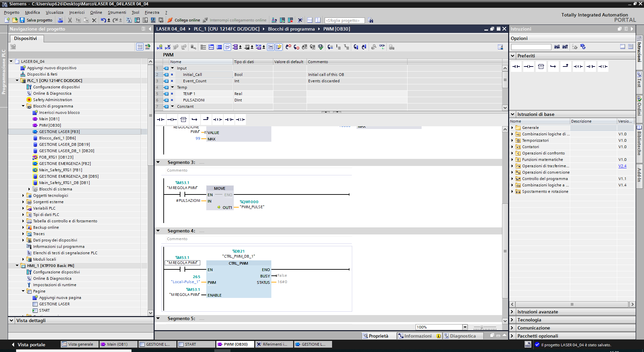Expand Oggetti tecnologici tree node
This screenshot has height=352, width=644.
click(23, 195)
